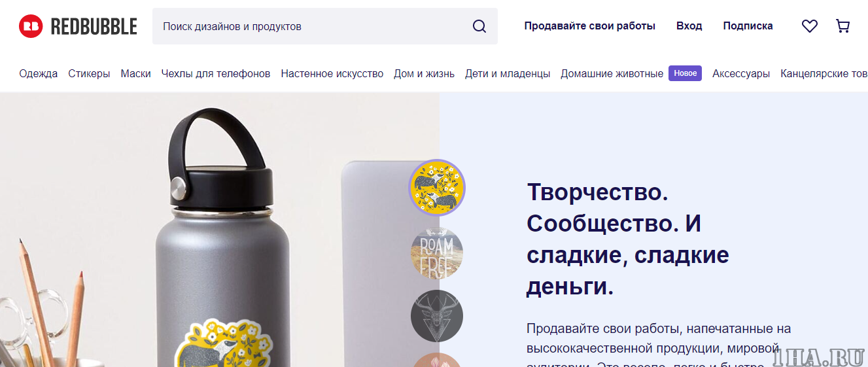Open the Стикеры category menu

tap(89, 73)
